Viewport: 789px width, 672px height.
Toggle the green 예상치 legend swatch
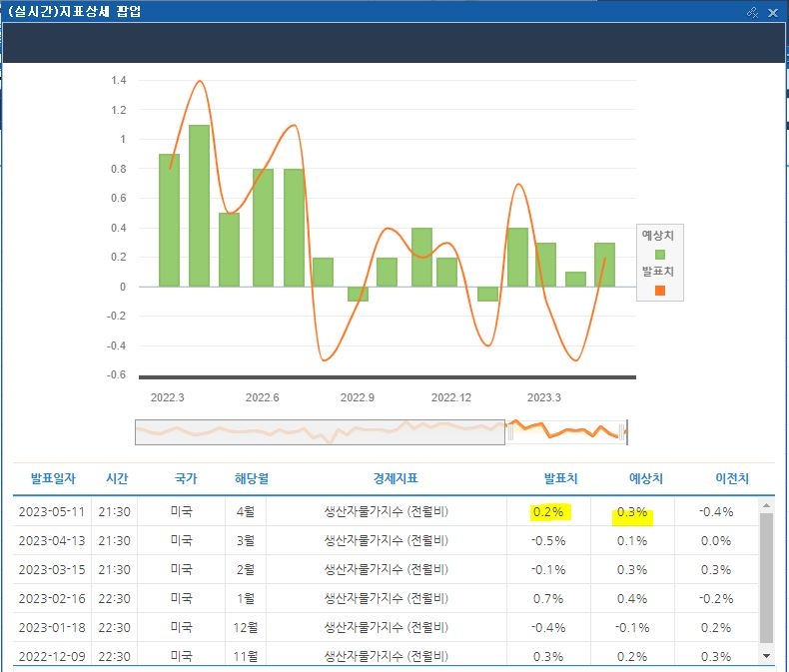click(660, 255)
